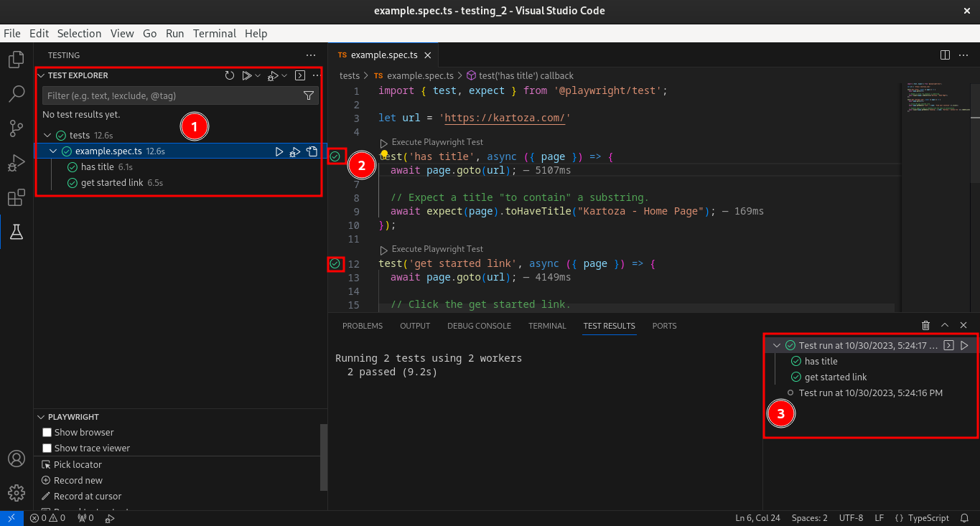
Task: Click the lightbulb on line 6
Action: (384, 154)
